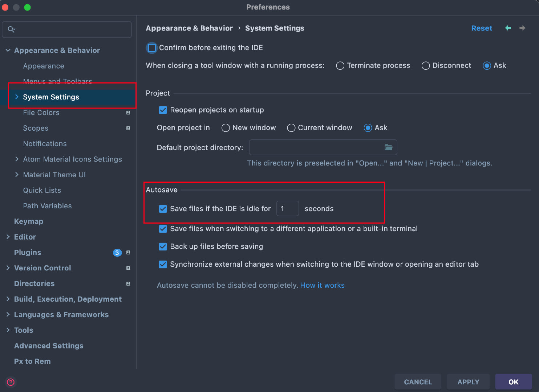Open the Px to Rem settings page
This screenshot has height=392, width=539.
(32, 362)
